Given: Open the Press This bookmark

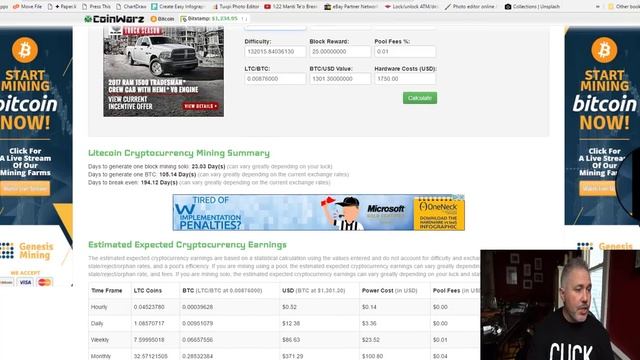Looking at the screenshot, I should [96, 7].
